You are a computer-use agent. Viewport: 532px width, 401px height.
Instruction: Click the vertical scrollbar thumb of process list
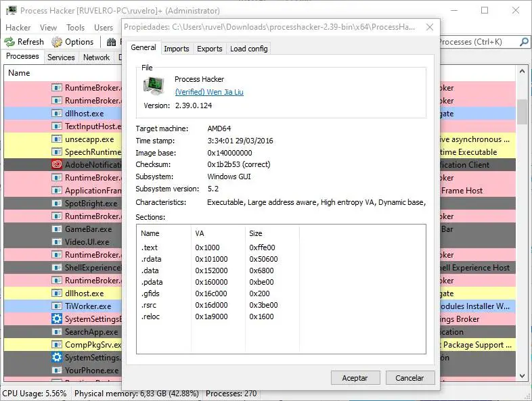click(522, 112)
